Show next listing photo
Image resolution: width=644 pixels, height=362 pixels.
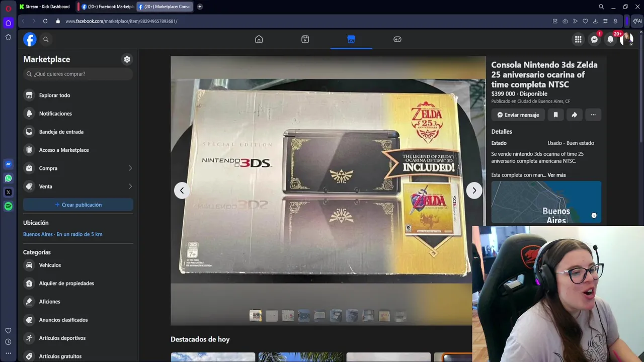[x=474, y=191]
